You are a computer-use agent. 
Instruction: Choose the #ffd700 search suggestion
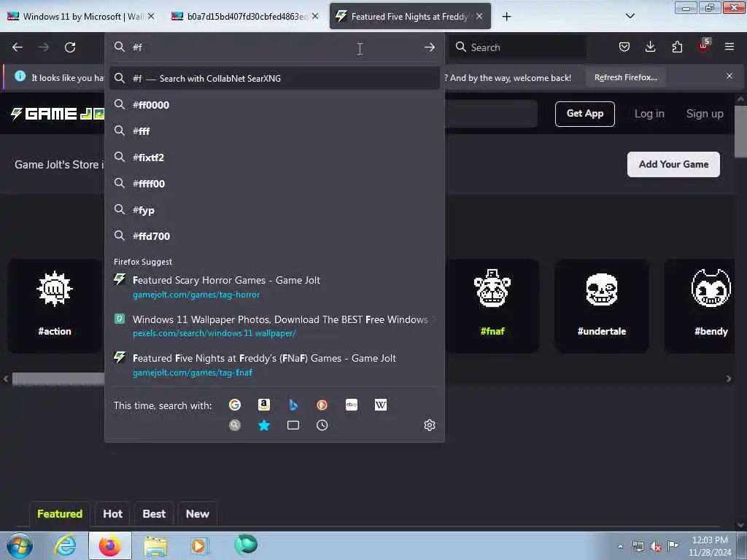[x=274, y=236]
